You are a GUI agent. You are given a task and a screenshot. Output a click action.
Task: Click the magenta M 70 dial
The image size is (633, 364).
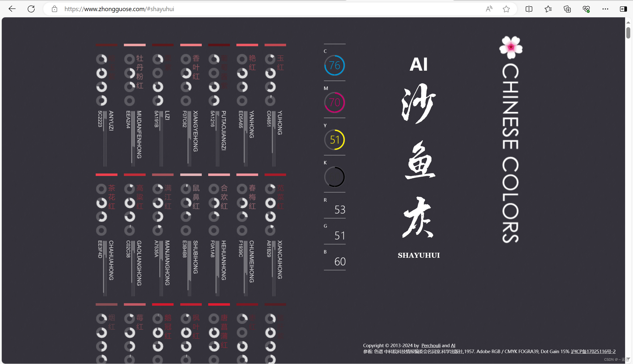(x=334, y=103)
